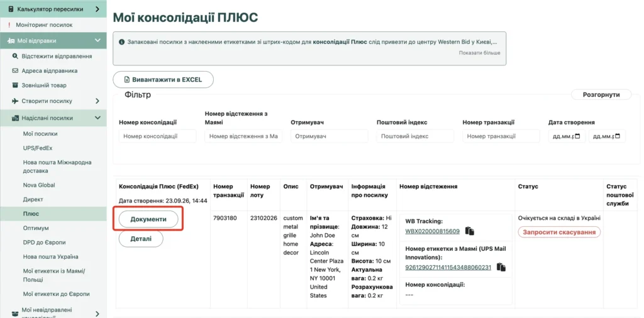This screenshot has width=644, height=318.
Task: Click lot number 23102026 cell
Action: [264, 218]
